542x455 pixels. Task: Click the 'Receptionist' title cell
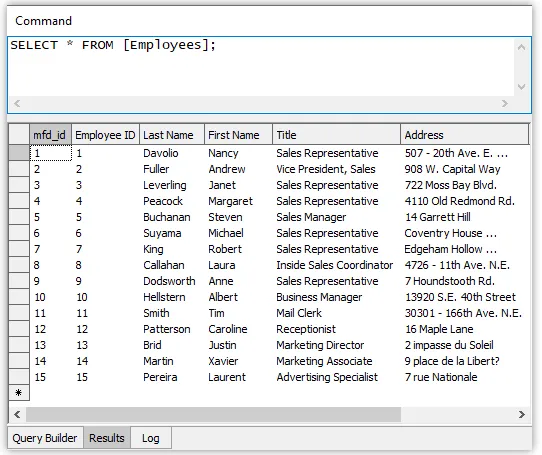[x=336, y=329]
